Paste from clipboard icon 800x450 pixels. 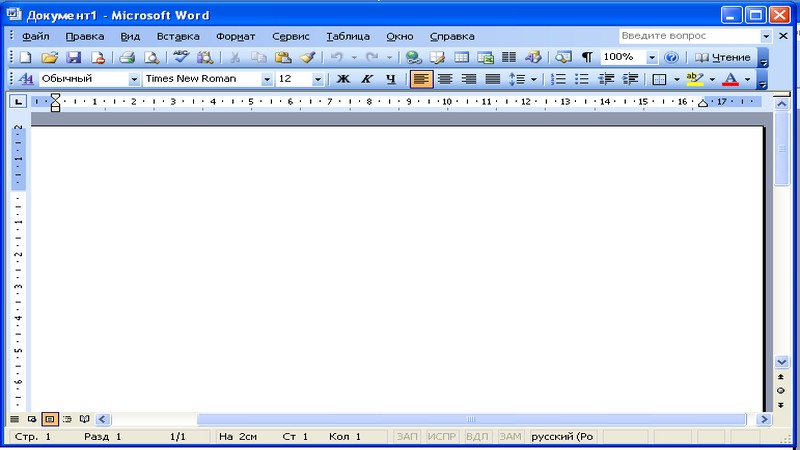pyautogui.click(x=283, y=57)
